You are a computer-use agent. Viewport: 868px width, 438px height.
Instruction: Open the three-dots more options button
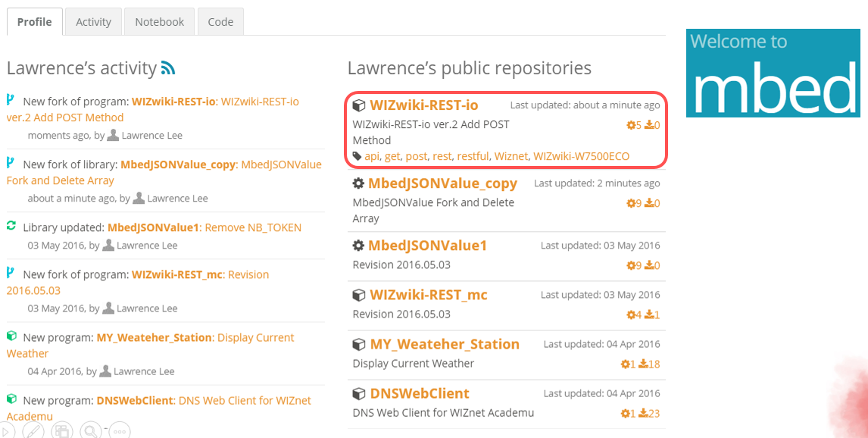pyautogui.click(x=119, y=431)
